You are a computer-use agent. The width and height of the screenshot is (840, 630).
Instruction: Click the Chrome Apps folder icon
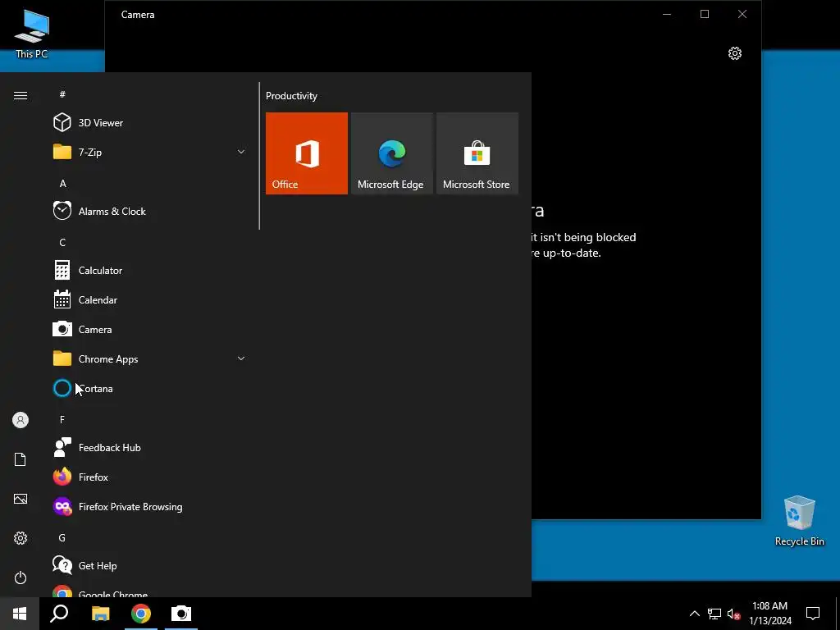tap(62, 358)
